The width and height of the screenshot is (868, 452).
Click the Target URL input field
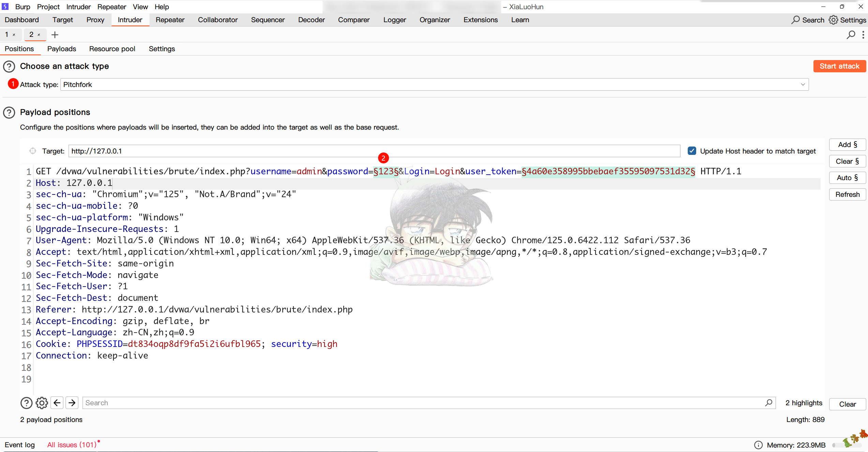coord(374,151)
